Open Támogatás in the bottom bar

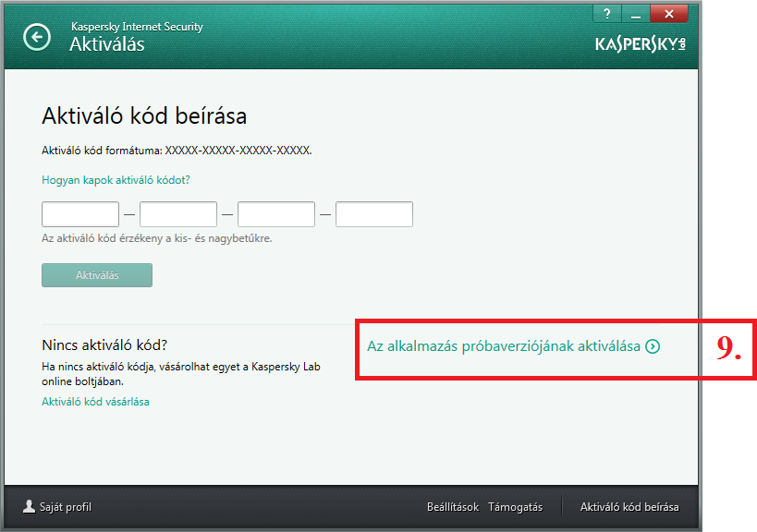[x=515, y=507]
